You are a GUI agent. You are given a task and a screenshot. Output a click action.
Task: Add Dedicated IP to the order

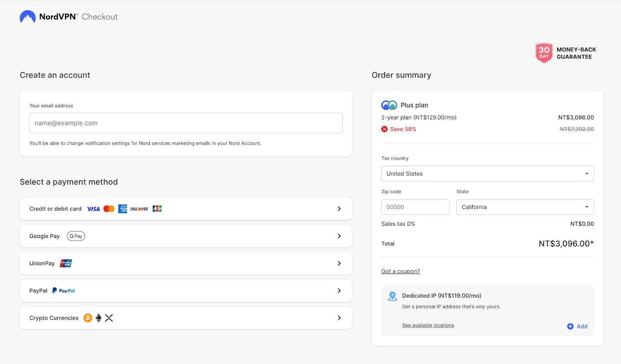pyautogui.click(x=577, y=326)
